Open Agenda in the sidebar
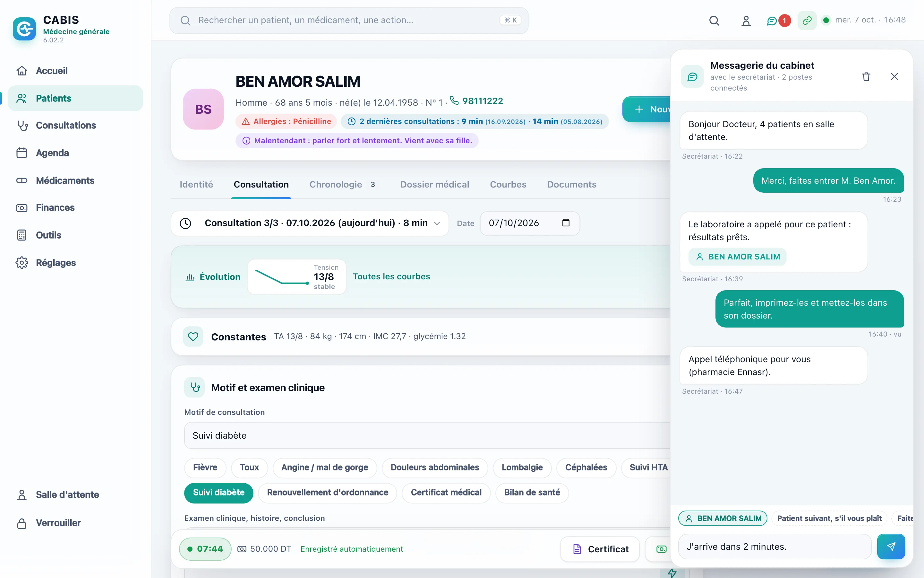The width and height of the screenshot is (924, 578). tap(75, 153)
